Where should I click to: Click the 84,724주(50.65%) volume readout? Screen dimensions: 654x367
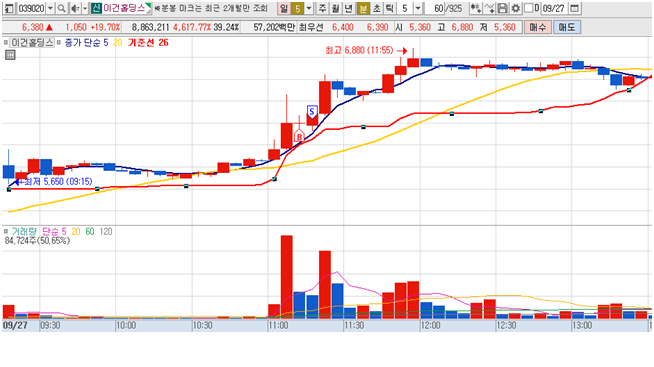(37, 241)
